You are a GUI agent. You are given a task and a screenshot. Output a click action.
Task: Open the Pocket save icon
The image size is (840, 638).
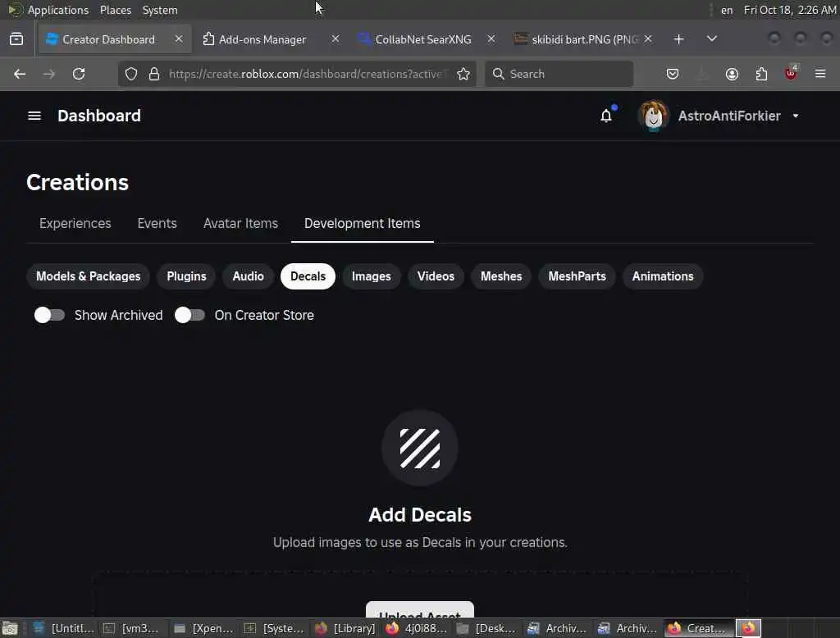[x=673, y=74]
